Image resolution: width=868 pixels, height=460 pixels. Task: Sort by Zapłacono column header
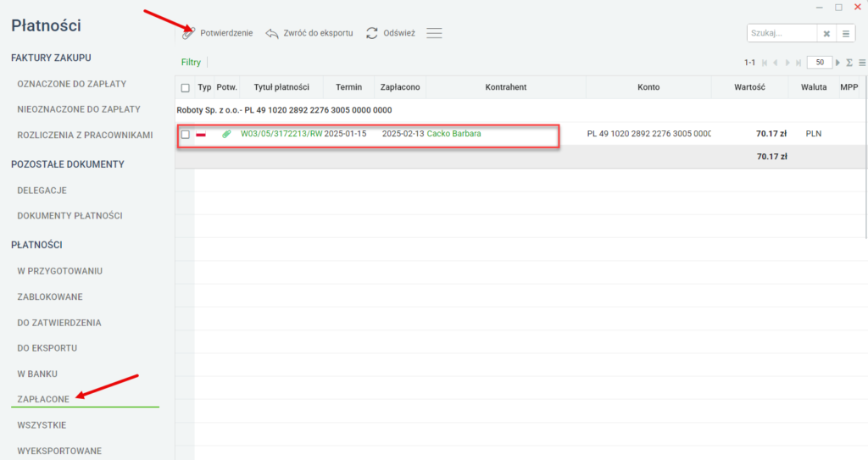[400, 87]
